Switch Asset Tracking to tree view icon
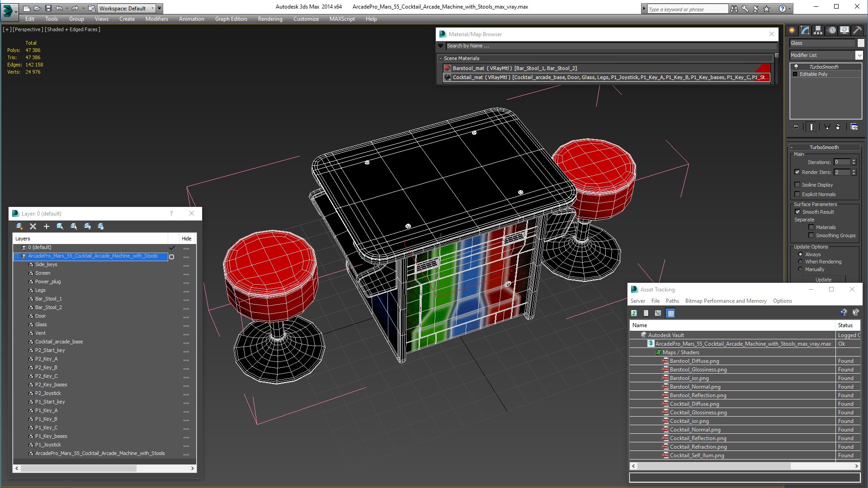The height and width of the screenshot is (488, 868). [658, 313]
